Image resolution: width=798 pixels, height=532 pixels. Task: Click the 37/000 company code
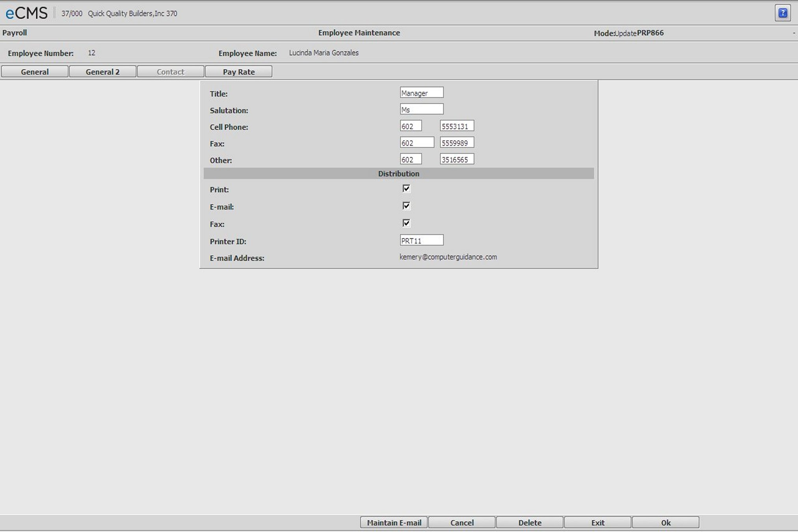(x=72, y=13)
